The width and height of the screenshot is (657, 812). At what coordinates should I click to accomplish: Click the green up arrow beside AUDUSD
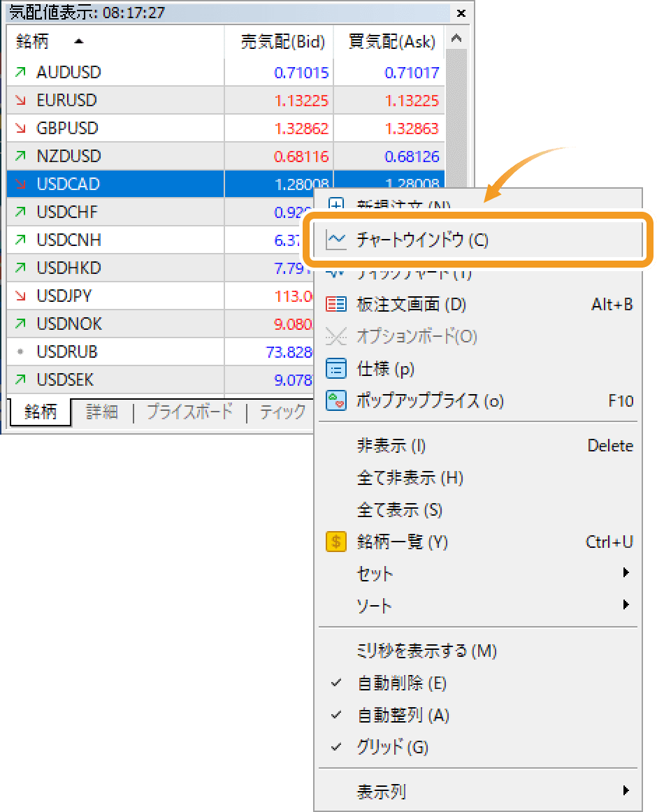tap(21, 72)
